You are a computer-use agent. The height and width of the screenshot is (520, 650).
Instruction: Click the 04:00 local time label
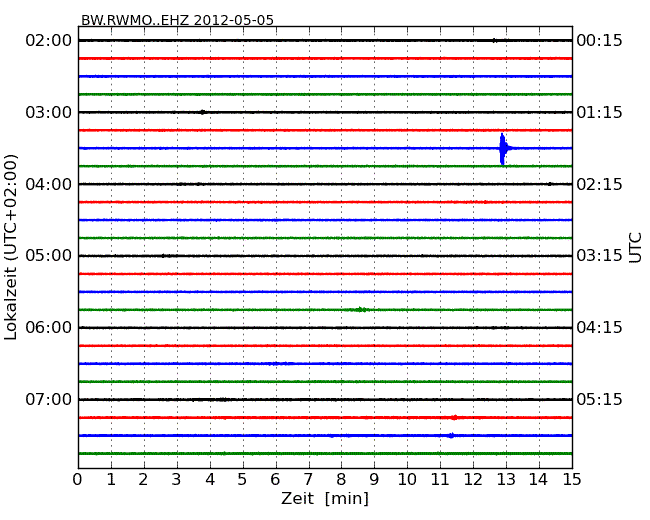pyautogui.click(x=49, y=184)
